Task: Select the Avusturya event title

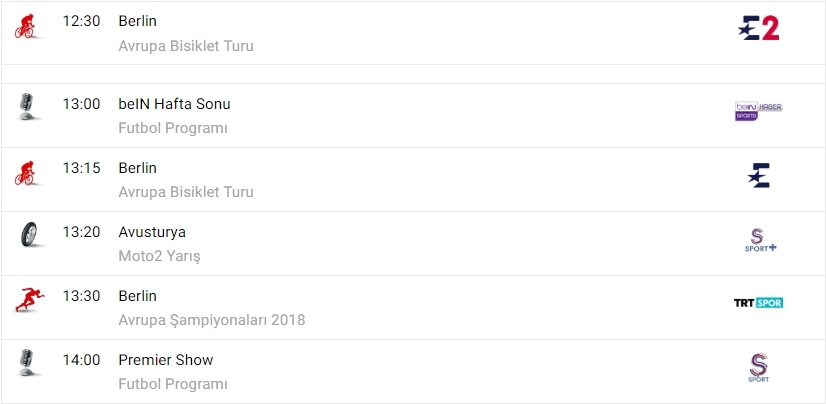Action: pos(152,232)
